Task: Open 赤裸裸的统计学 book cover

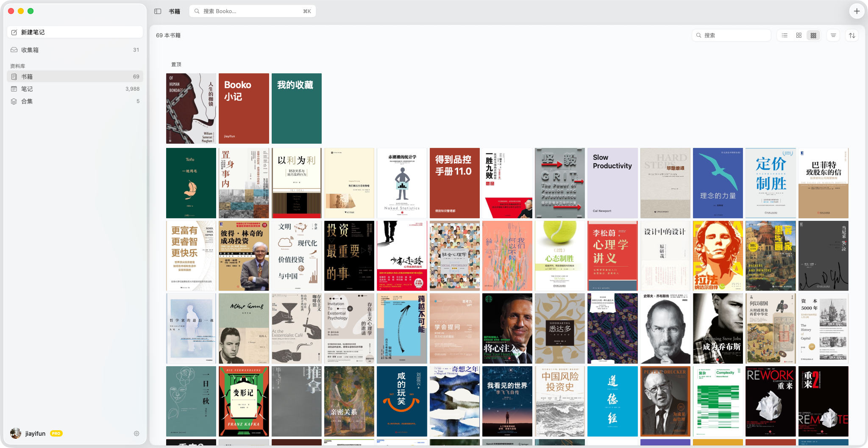Action: click(402, 183)
